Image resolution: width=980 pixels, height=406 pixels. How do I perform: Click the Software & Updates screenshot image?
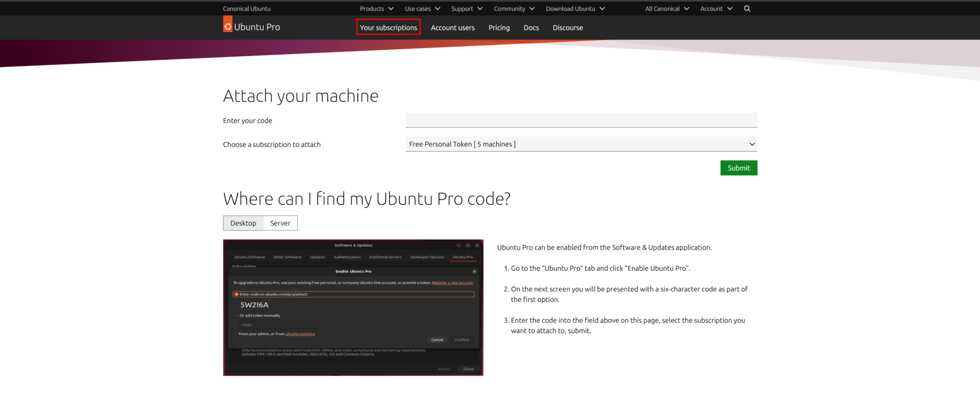[x=353, y=308]
